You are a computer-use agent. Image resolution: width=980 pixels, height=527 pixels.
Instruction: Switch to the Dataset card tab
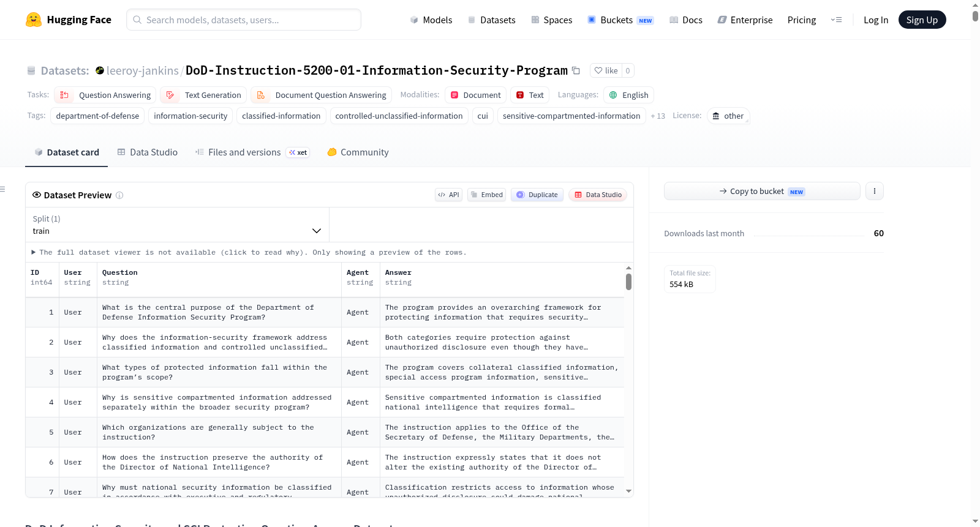pos(67,152)
